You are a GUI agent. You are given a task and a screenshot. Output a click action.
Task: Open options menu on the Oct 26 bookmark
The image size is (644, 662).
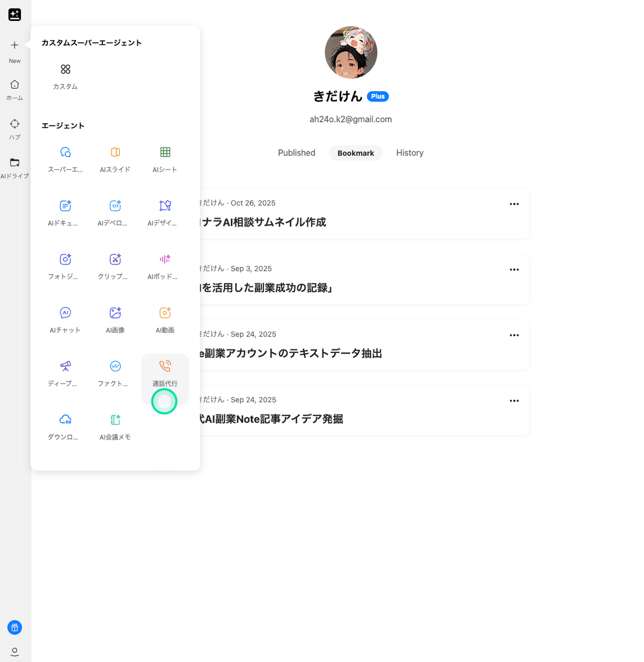click(514, 204)
